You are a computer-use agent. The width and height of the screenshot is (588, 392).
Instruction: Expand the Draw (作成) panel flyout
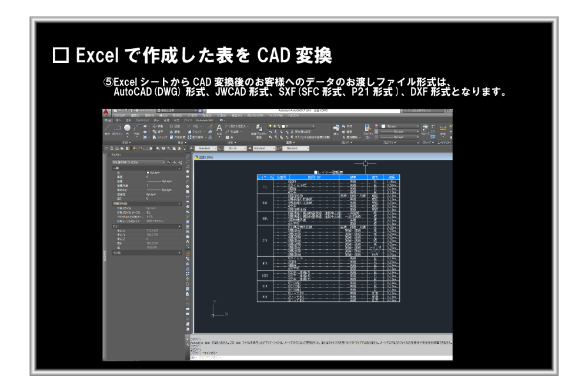[126, 143]
